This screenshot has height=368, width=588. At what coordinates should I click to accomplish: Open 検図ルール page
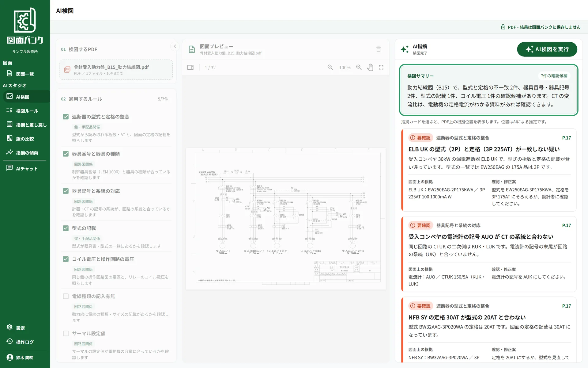point(25,111)
